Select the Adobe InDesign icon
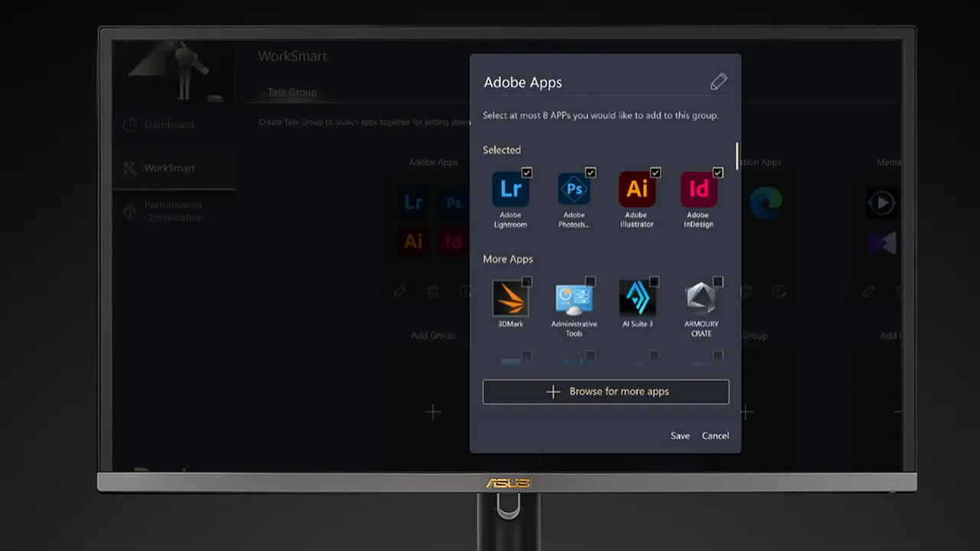The width and height of the screenshot is (980, 551). (699, 190)
